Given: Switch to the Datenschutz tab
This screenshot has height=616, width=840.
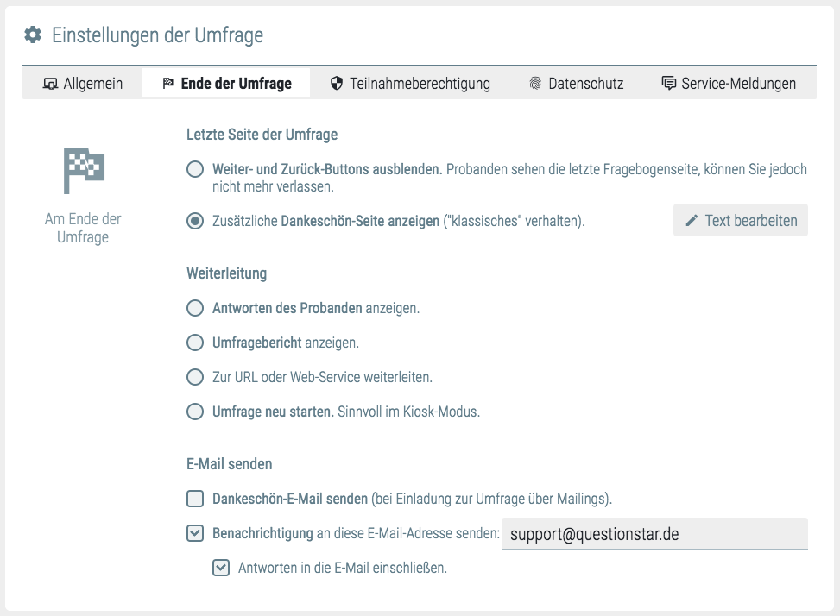Looking at the screenshot, I should pyautogui.click(x=576, y=84).
